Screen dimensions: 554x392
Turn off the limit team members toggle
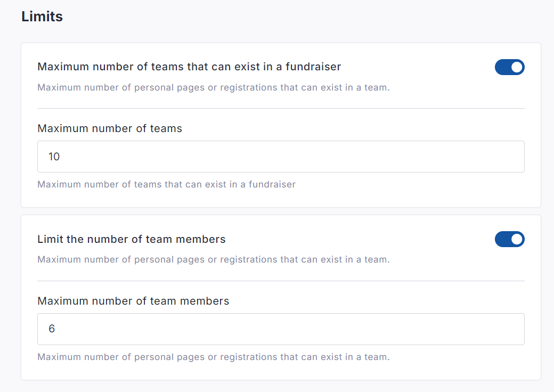pos(509,240)
